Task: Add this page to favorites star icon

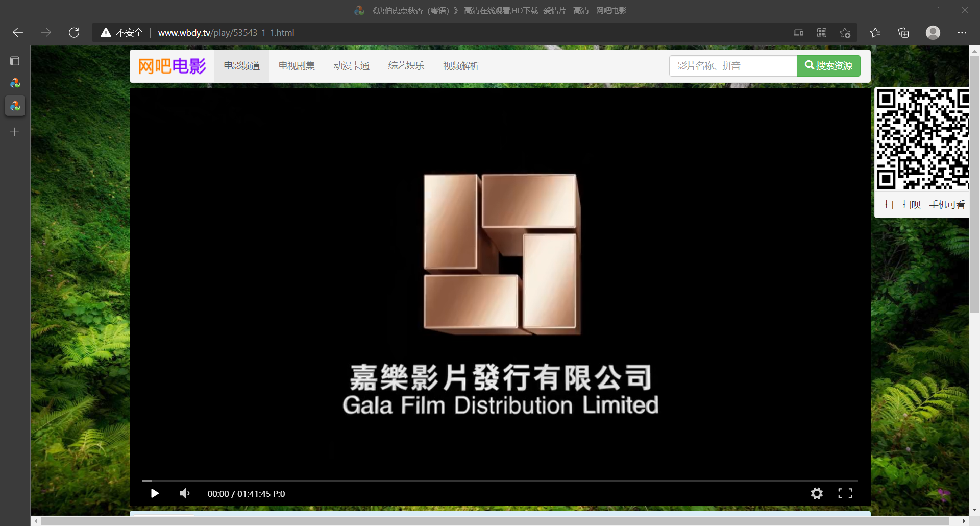Action: (x=845, y=33)
